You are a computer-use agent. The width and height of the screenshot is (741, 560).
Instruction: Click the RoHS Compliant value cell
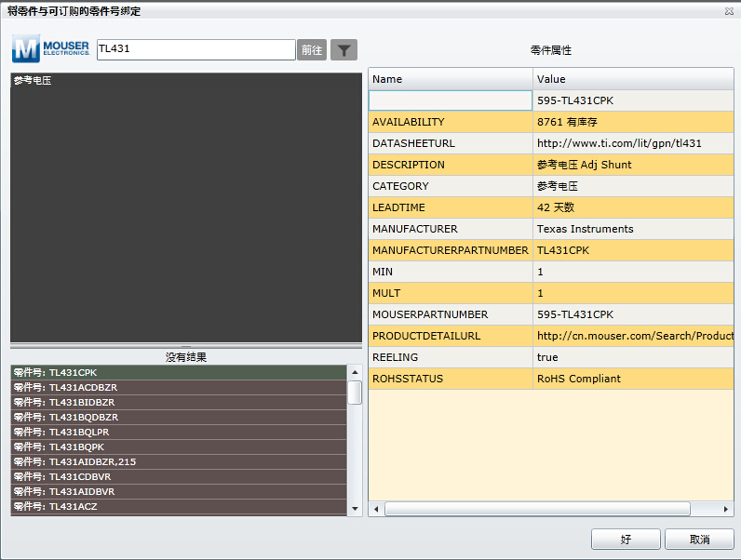pos(633,379)
